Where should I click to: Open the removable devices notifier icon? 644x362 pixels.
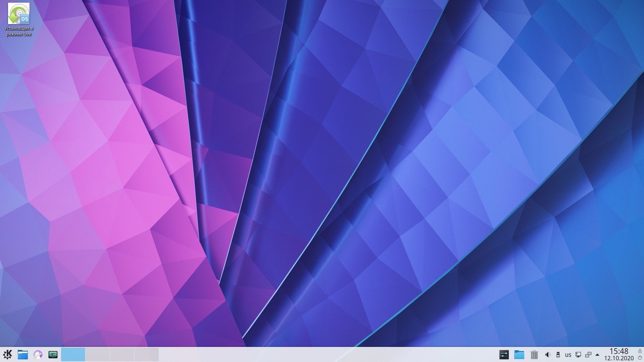(558, 354)
